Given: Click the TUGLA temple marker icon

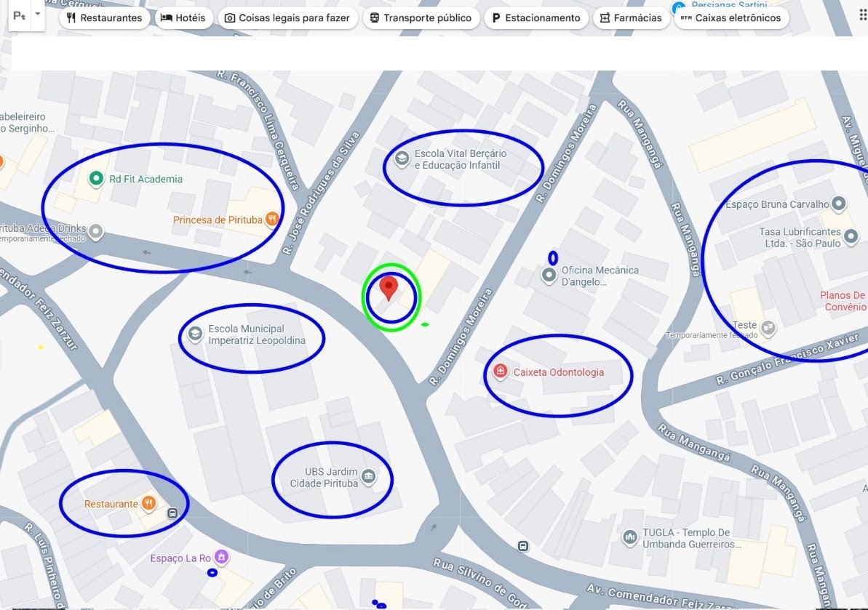Looking at the screenshot, I should click(x=630, y=537).
